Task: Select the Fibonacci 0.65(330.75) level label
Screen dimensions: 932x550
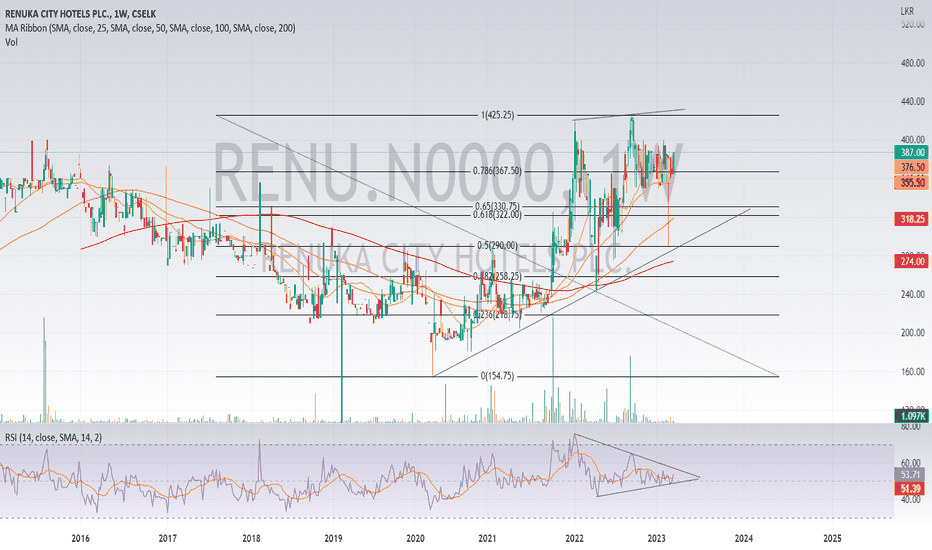Action: click(497, 206)
